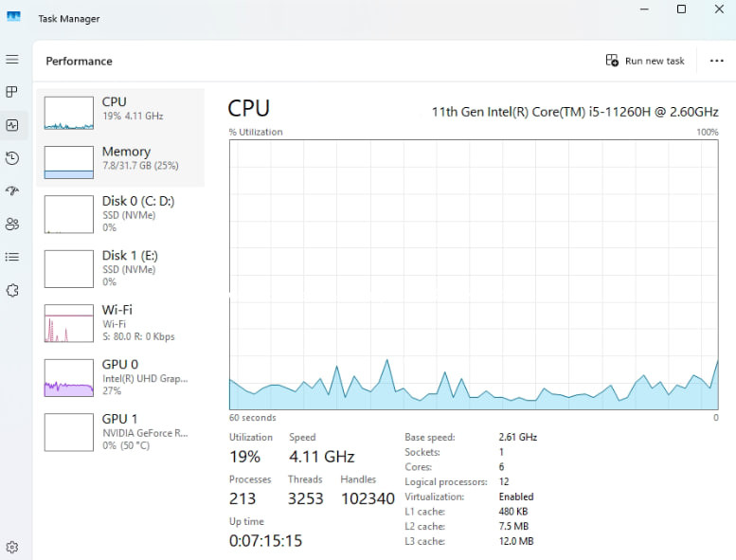Viewport: 736px width, 560px height.
Task: View Disk 0 (C: D:) performance
Action: [x=120, y=214]
